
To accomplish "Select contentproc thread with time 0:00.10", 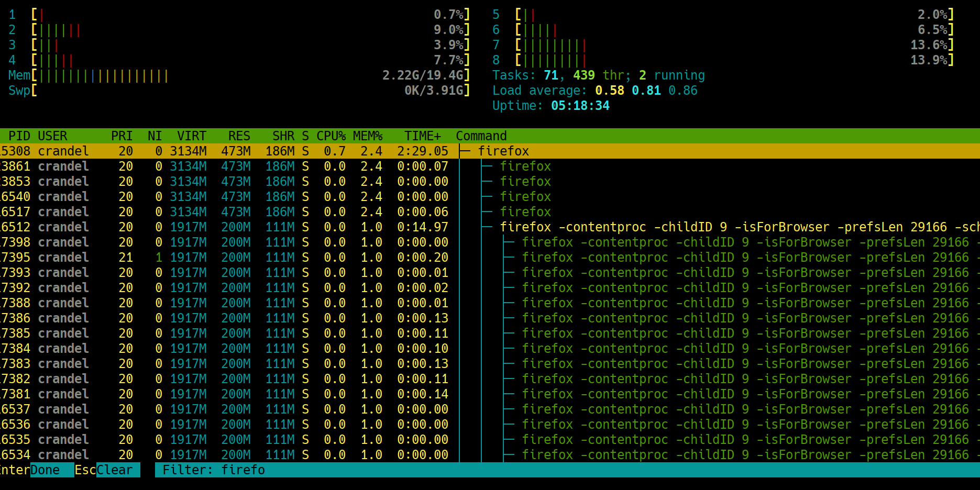I will click(490, 349).
